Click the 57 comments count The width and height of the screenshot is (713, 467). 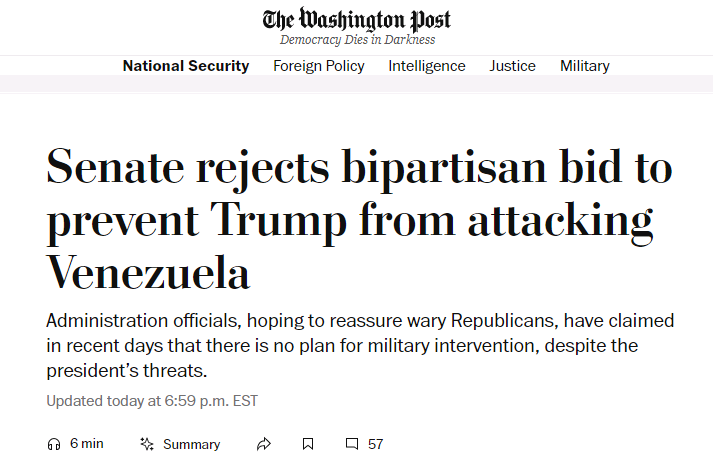[x=376, y=444]
